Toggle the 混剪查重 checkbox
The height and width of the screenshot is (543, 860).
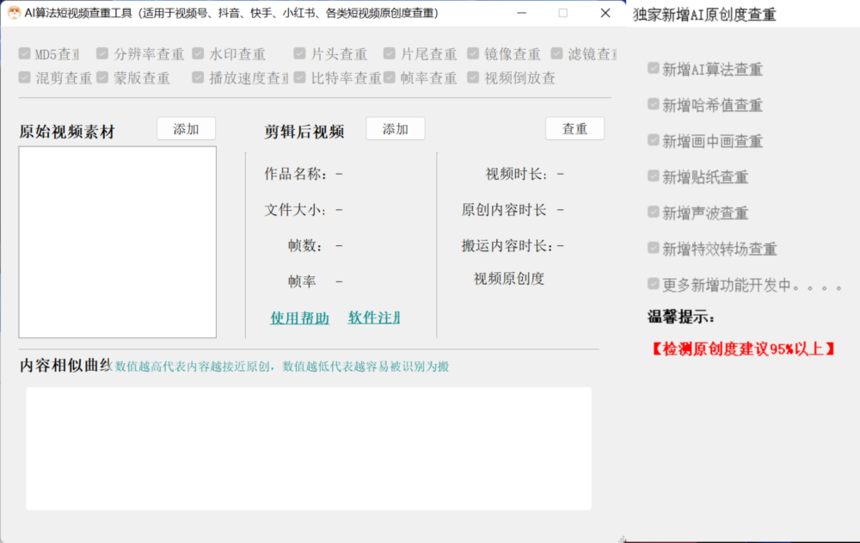[x=25, y=77]
